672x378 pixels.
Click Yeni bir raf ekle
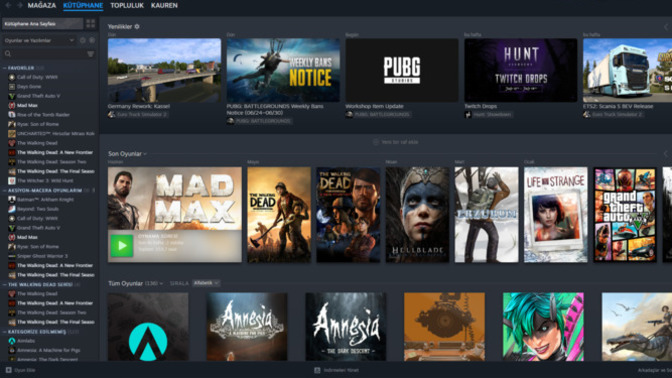tap(396, 142)
